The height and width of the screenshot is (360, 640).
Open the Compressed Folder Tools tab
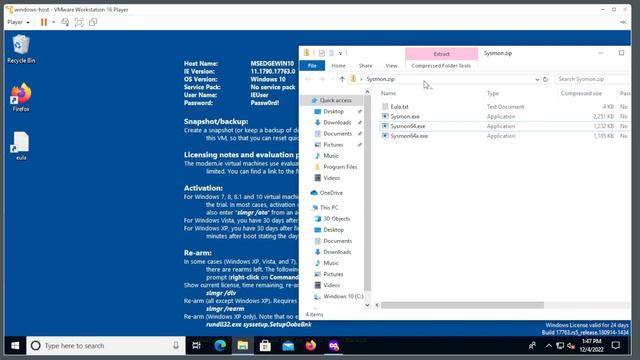441,66
